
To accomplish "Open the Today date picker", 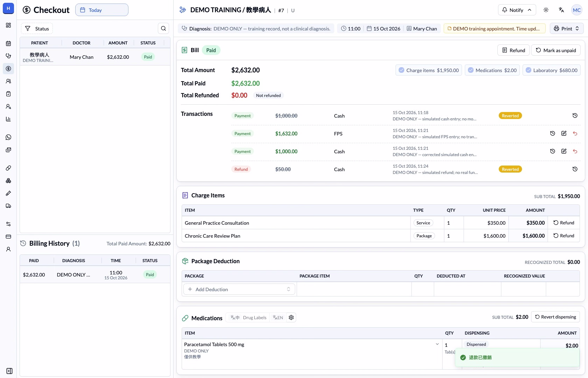I will (x=102, y=10).
